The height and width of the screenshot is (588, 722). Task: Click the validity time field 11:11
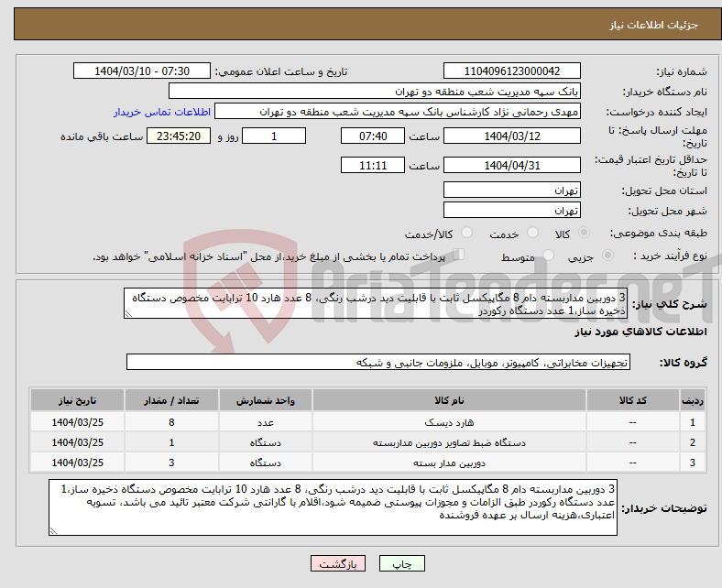pos(373,165)
